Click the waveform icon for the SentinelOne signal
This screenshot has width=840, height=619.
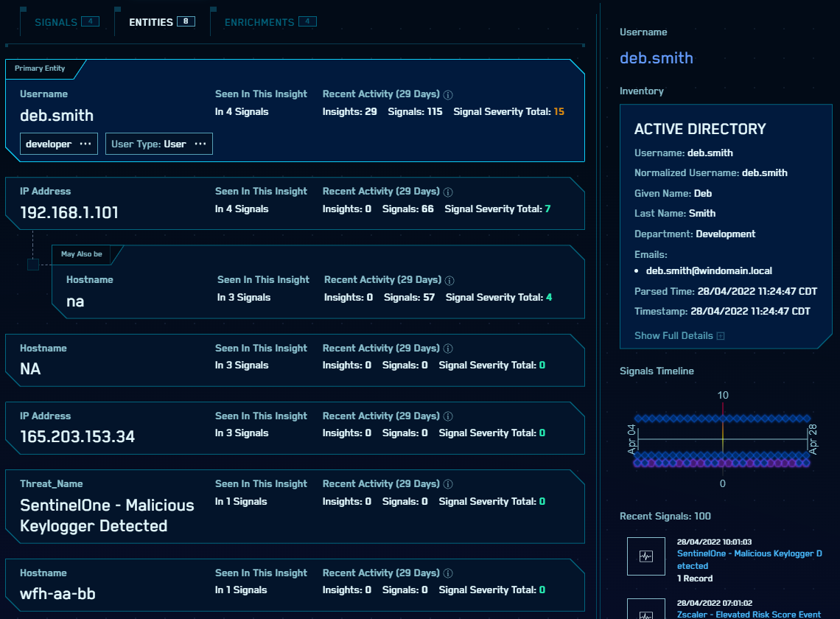point(646,556)
